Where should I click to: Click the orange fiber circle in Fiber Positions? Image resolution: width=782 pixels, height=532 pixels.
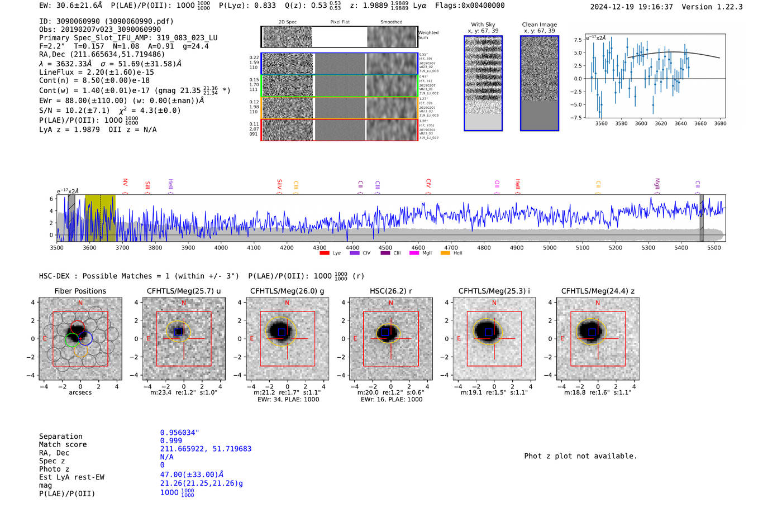tap(81, 351)
